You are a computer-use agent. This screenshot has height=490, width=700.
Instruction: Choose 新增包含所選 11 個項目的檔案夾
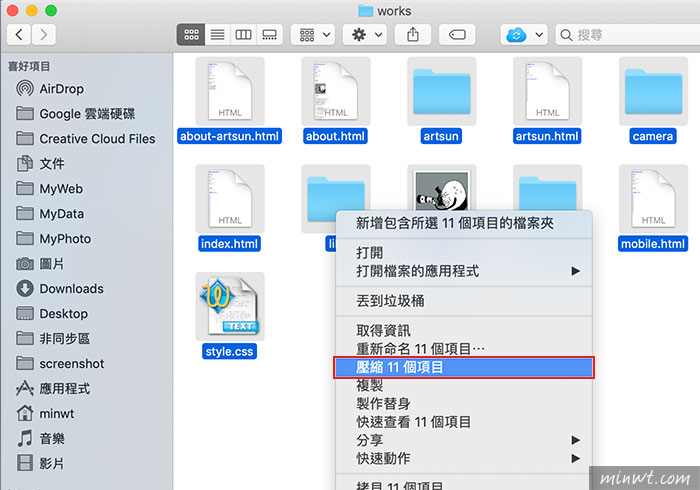[463, 223]
